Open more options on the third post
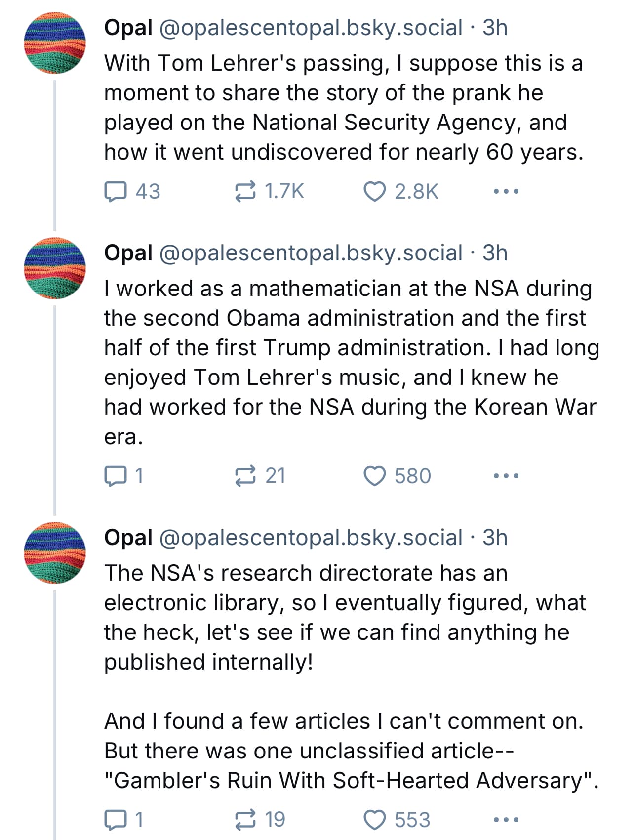 coord(506,820)
